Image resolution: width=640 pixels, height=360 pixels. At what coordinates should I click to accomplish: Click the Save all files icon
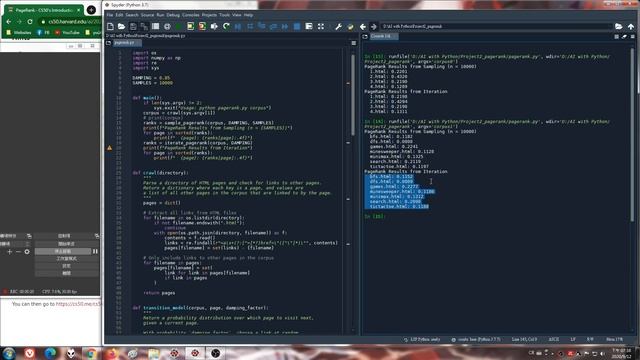click(144, 27)
